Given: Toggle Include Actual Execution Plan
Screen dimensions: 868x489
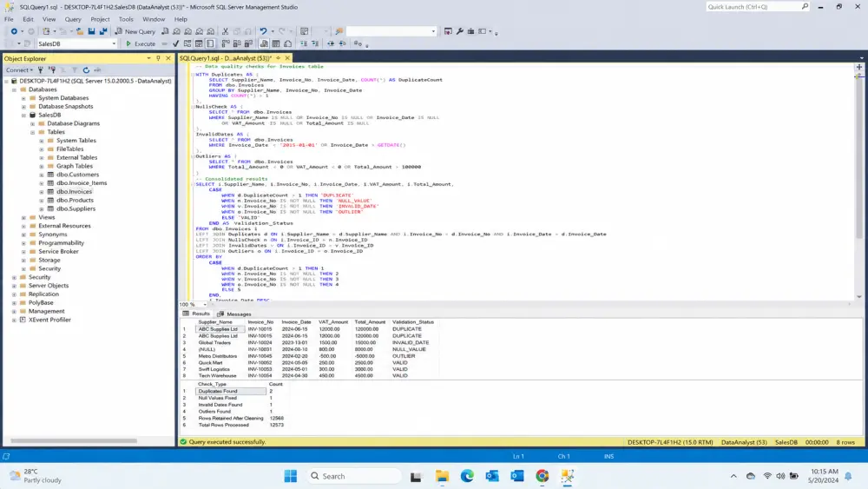Looking at the screenshot, I should [226, 43].
